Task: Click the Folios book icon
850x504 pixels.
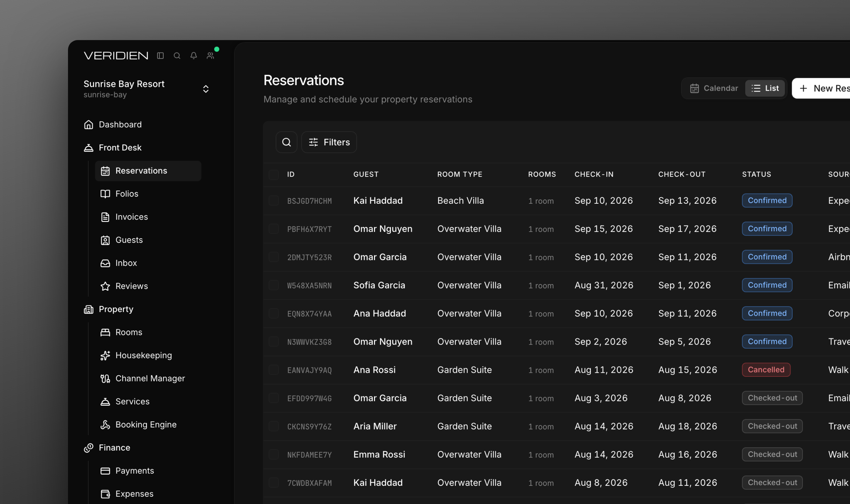Action: coord(105,194)
